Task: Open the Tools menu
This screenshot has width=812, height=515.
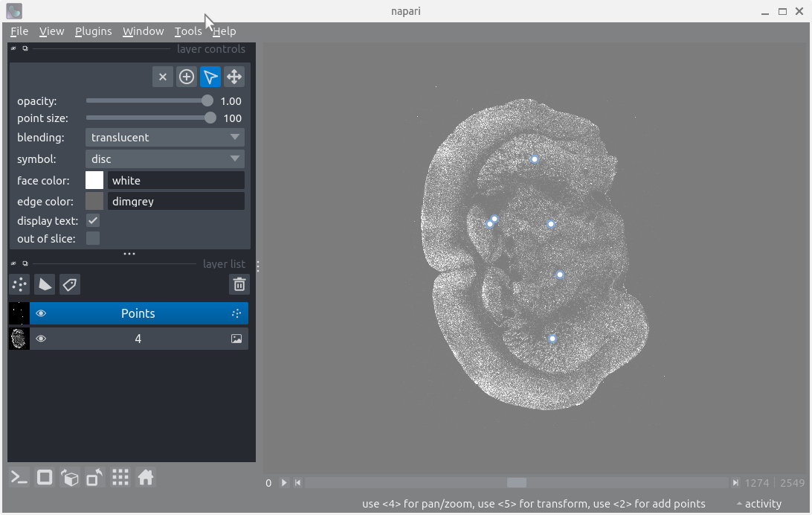Action: [x=188, y=31]
